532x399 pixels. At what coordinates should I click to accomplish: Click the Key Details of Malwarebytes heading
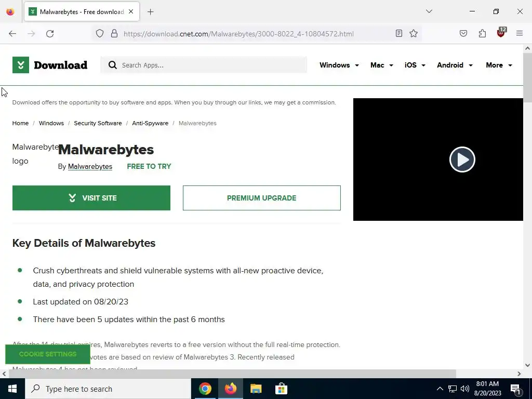tap(84, 243)
